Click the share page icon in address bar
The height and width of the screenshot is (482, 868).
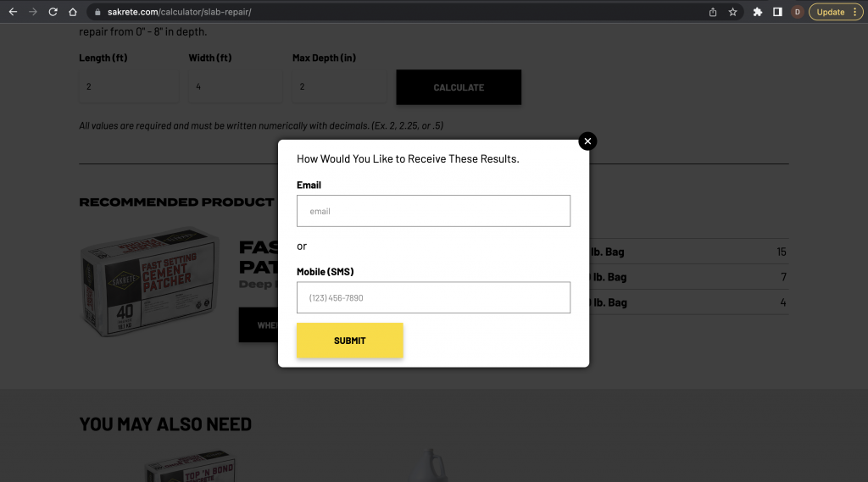[x=713, y=12]
